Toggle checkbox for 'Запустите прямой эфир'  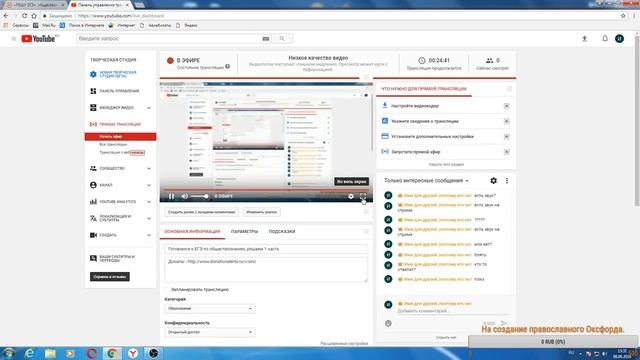click(x=507, y=152)
